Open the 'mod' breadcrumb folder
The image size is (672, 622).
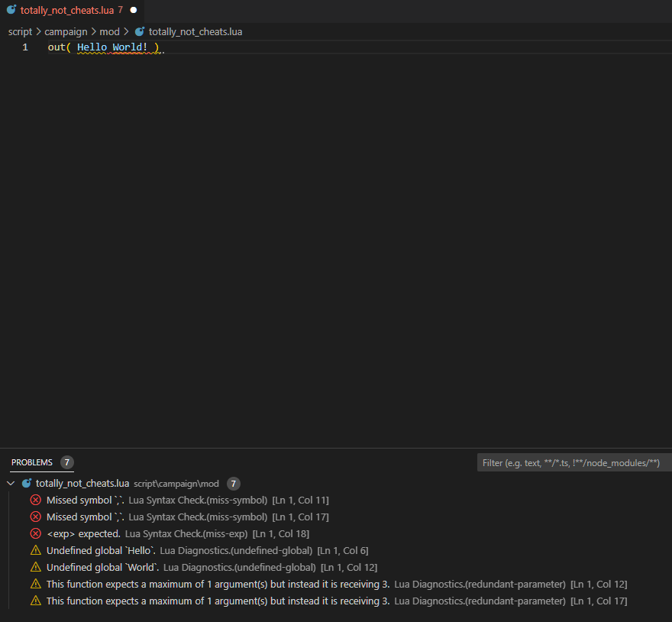click(109, 32)
